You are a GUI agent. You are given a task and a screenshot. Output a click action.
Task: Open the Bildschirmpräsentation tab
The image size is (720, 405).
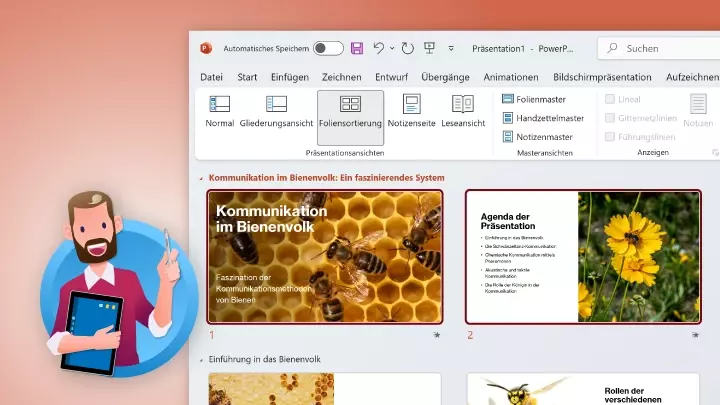[602, 77]
